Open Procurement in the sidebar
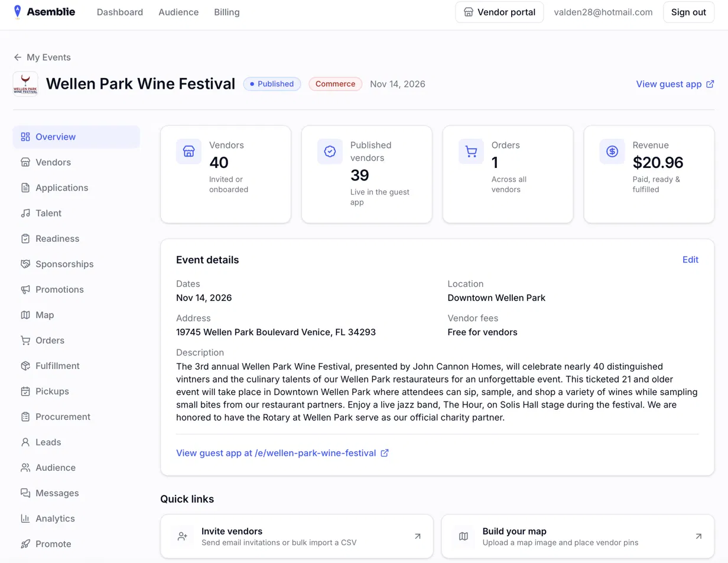Image resolution: width=728 pixels, height=563 pixels. tap(76, 416)
